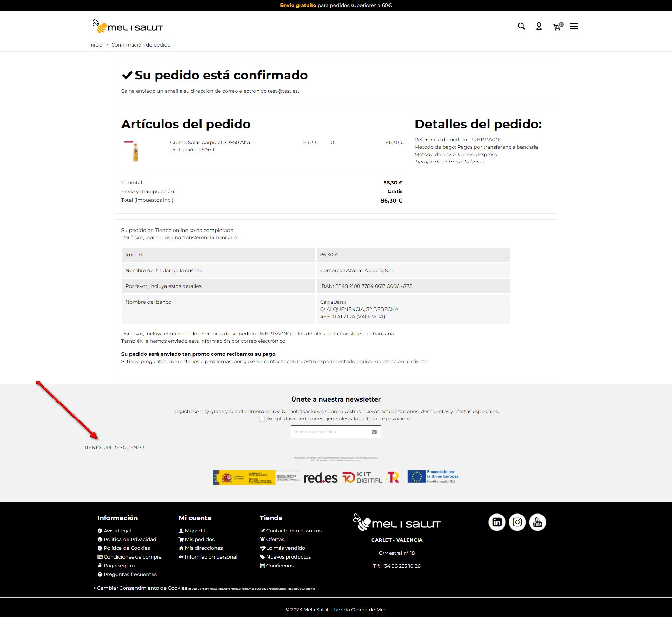This screenshot has width=672, height=617.
Task: Click the TIENES UN DESCUENTO text
Action: point(114,447)
